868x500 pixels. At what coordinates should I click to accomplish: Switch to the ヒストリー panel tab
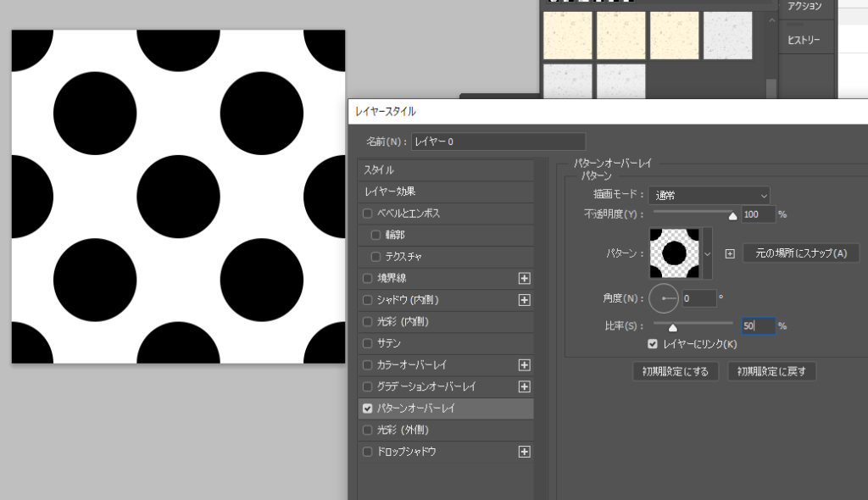tap(804, 40)
